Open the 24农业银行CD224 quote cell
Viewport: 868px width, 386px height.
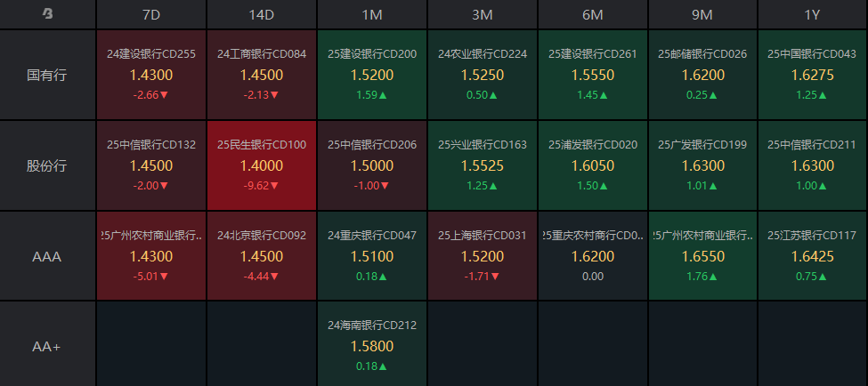tap(483, 76)
